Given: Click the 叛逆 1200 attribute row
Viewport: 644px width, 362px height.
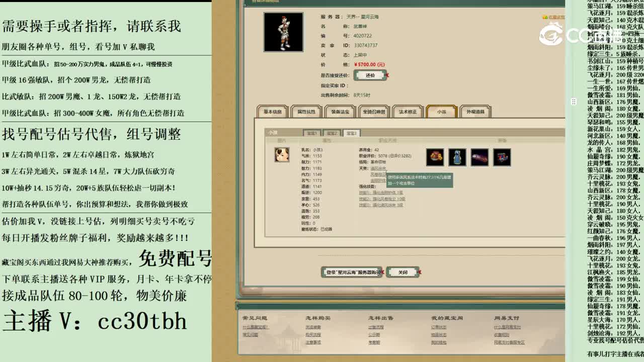Looking at the screenshot, I should (311, 193).
